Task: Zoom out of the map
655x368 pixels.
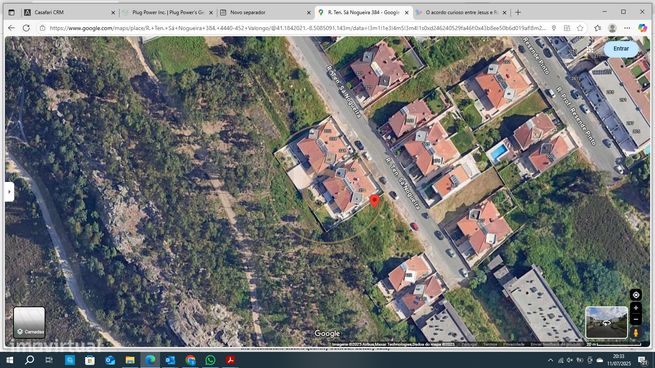Action: (636, 320)
